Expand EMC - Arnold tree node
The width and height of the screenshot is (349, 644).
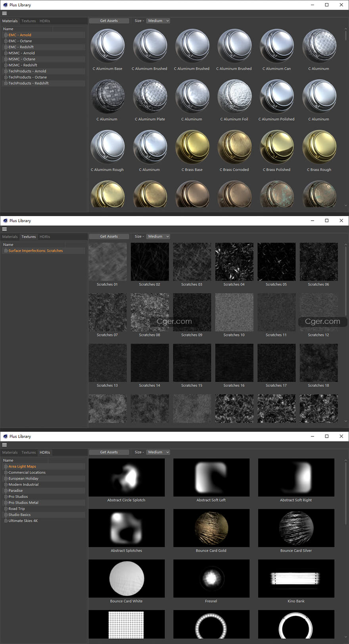pyautogui.click(x=6, y=35)
